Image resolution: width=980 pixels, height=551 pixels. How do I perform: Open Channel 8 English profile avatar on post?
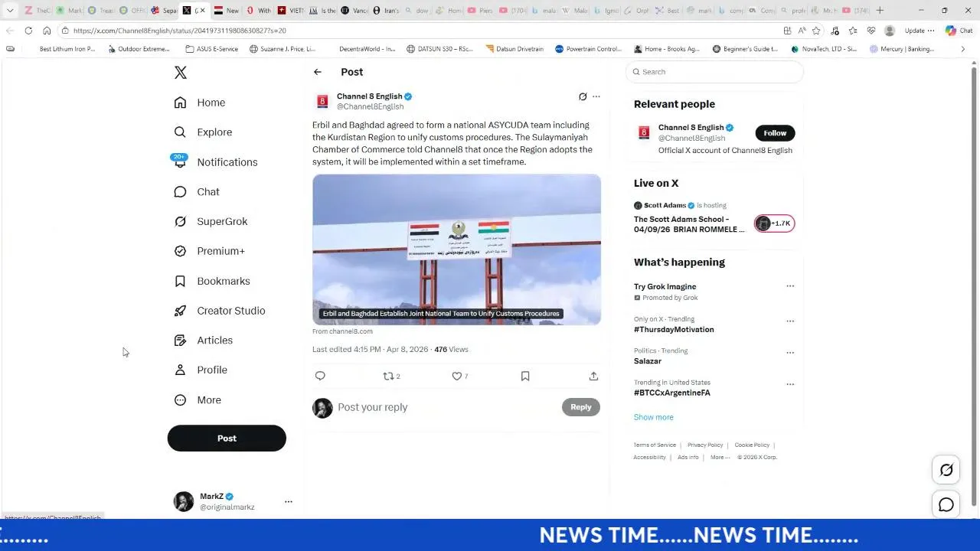tap(322, 102)
